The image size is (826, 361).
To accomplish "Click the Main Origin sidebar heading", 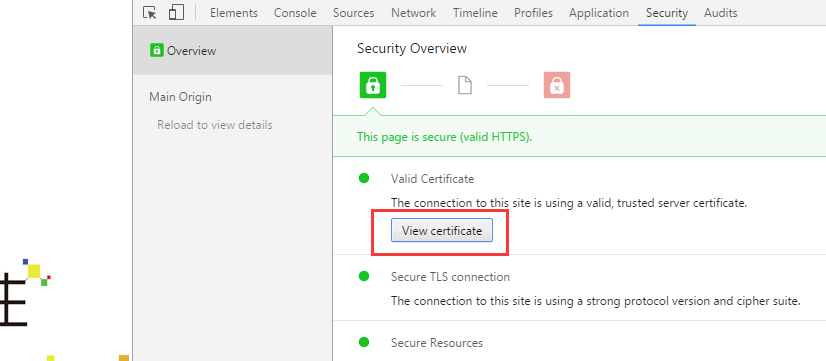I will point(180,97).
